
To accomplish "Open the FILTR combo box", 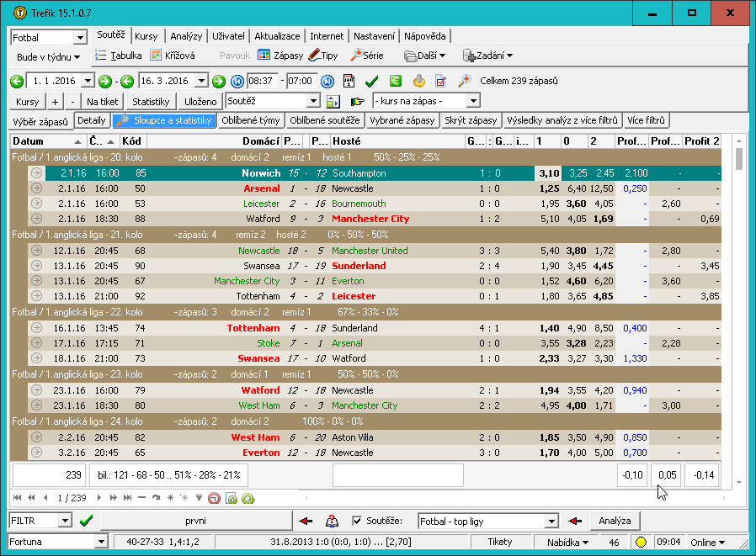I will pyautogui.click(x=65, y=521).
